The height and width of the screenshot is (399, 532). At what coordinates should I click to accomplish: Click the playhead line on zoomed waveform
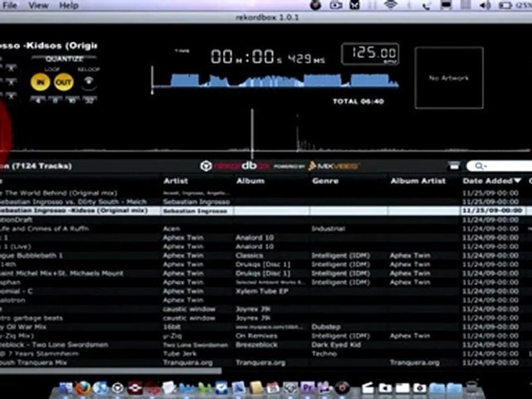pos(252,134)
